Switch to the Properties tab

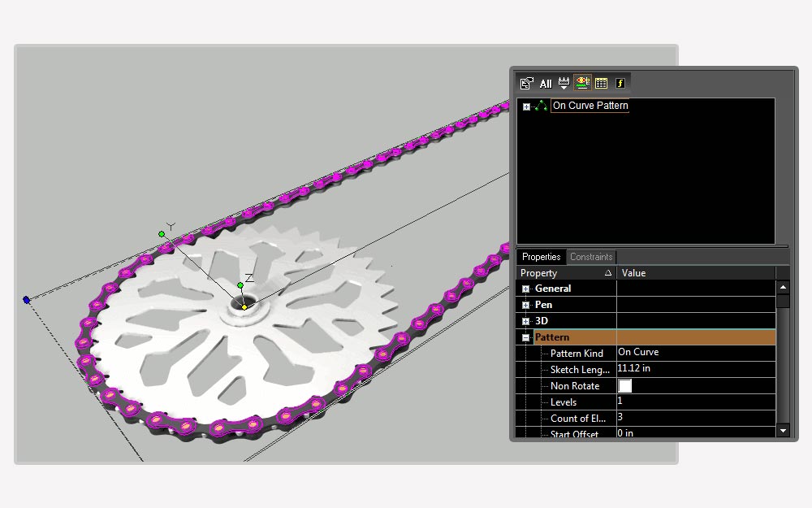click(541, 257)
